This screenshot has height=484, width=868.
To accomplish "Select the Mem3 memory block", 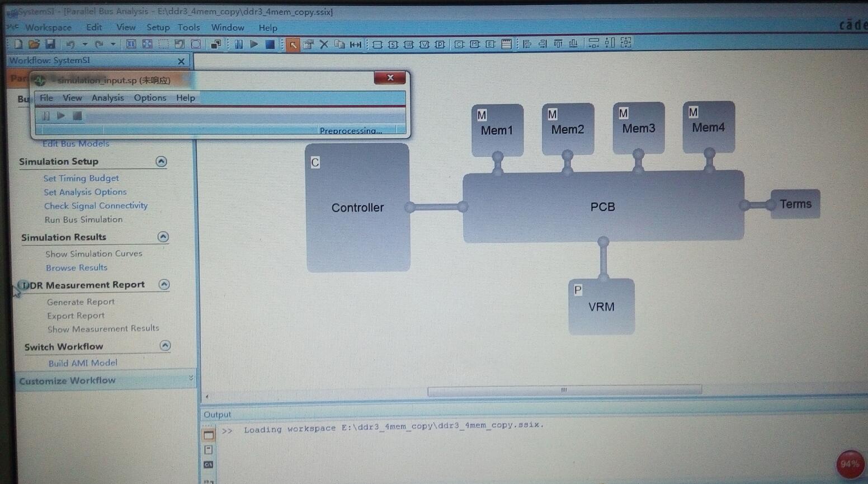I will [x=639, y=128].
